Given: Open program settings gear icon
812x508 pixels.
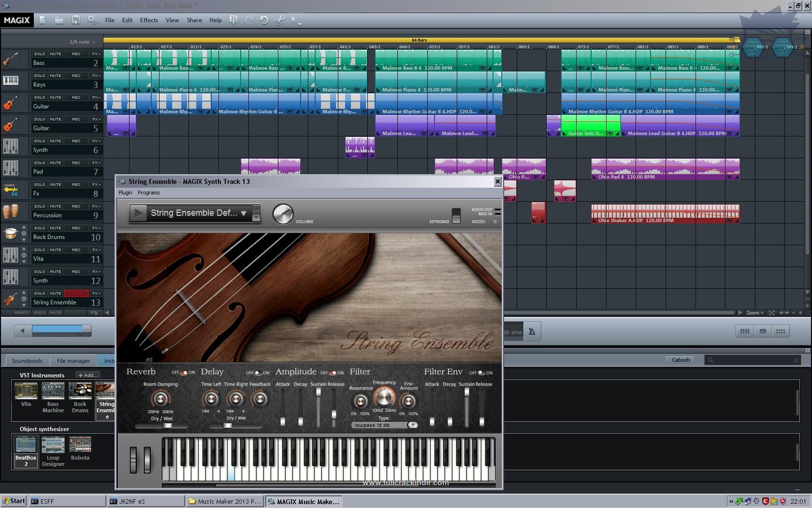Looking at the screenshot, I should [x=92, y=20].
